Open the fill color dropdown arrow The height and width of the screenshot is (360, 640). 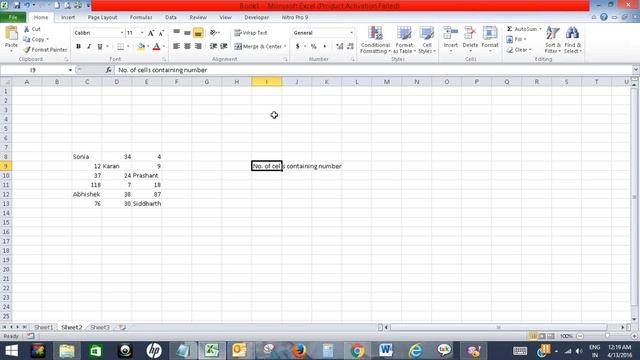[148, 47]
